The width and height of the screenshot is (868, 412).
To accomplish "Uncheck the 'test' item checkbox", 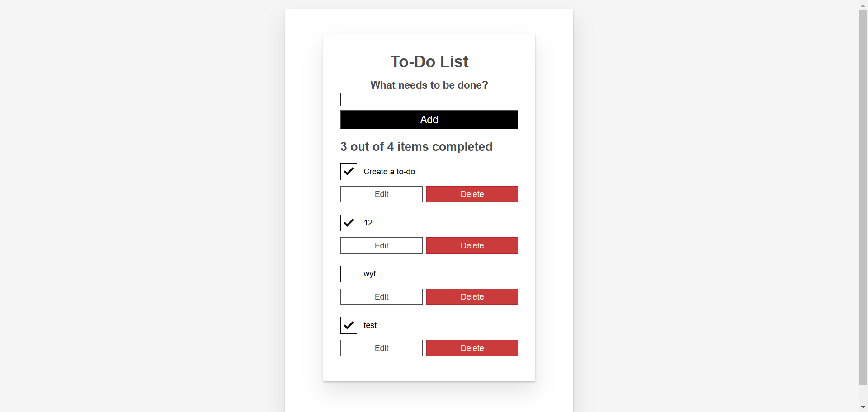I will (x=349, y=325).
